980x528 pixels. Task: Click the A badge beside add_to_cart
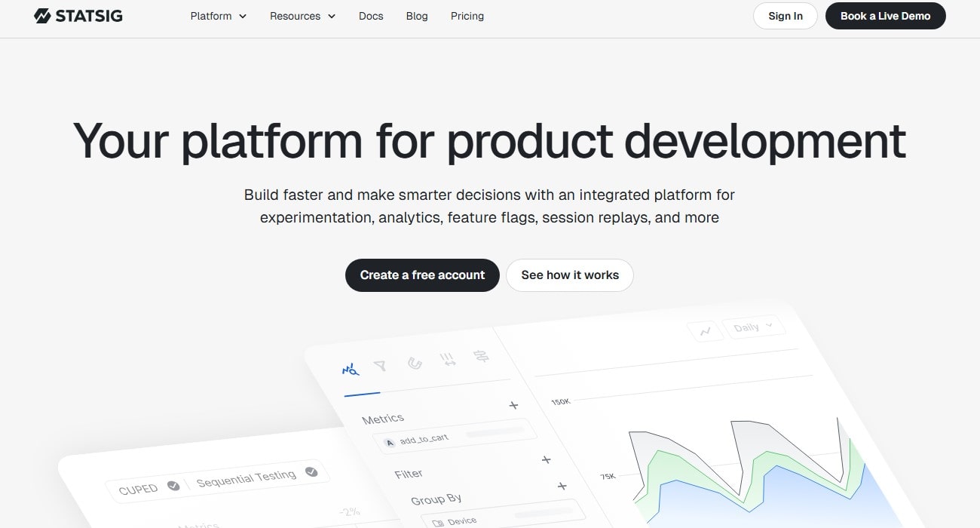pyautogui.click(x=390, y=443)
